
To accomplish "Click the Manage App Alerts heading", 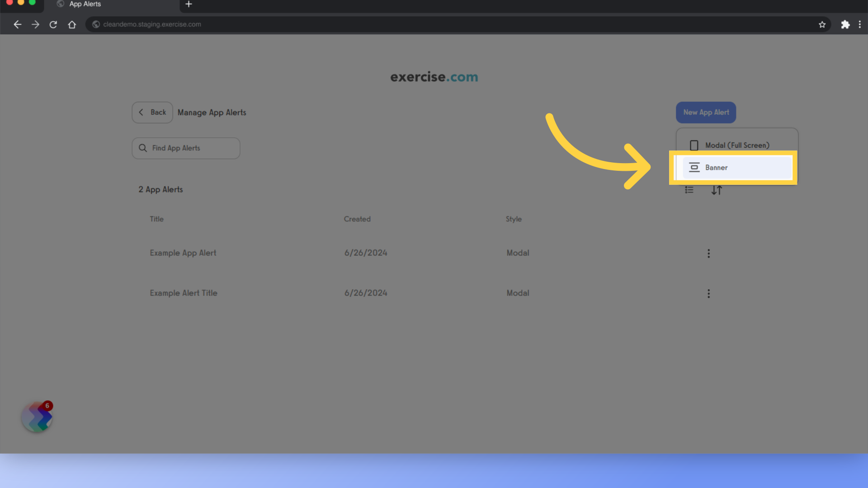I will [x=212, y=113].
